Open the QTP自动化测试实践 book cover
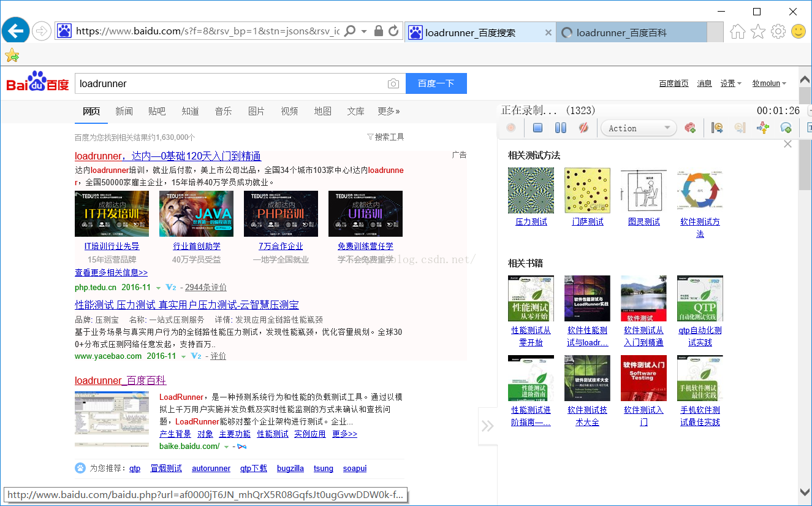The width and height of the screenshot is (812, 506). (x=700, y=298)
